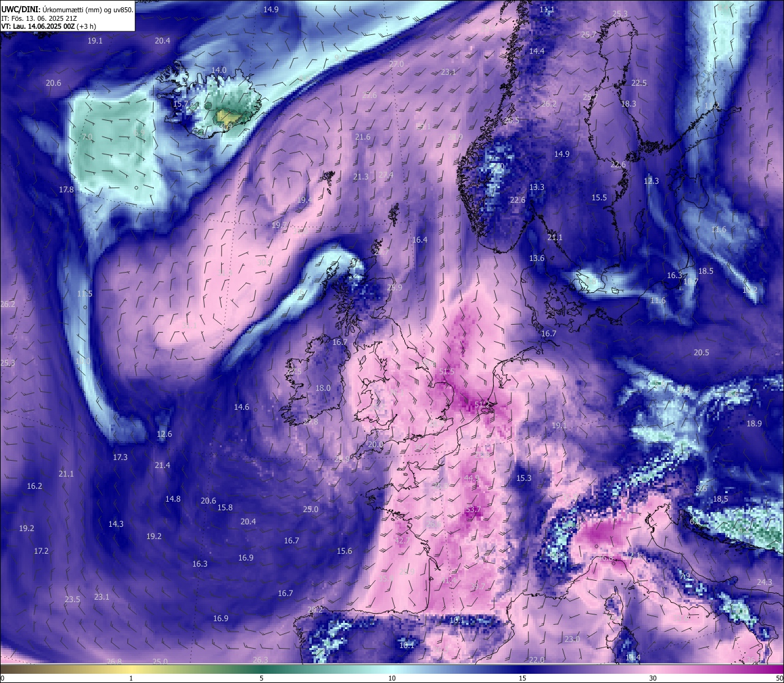Click the 27.0 map value
The image size is (784, 683).
[x=396, y=64]
